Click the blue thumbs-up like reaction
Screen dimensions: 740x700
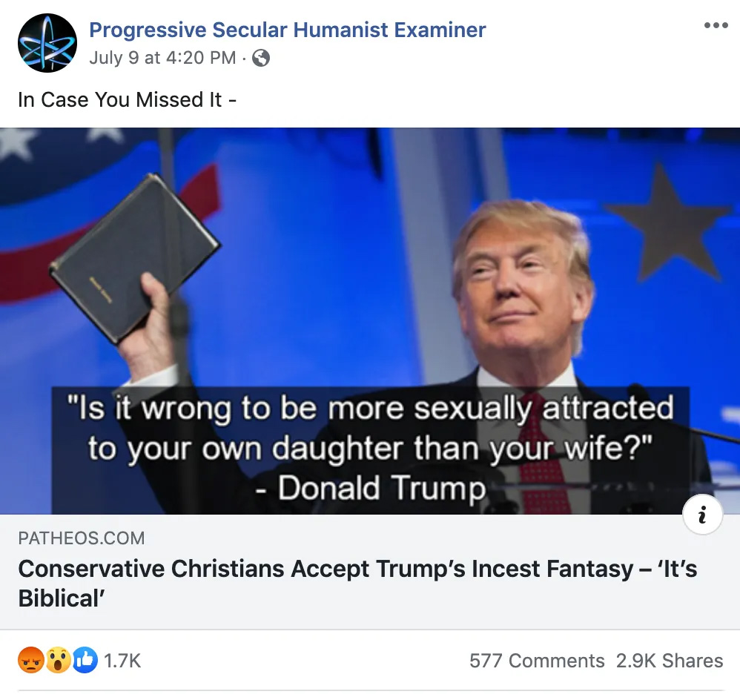[85, 660]
